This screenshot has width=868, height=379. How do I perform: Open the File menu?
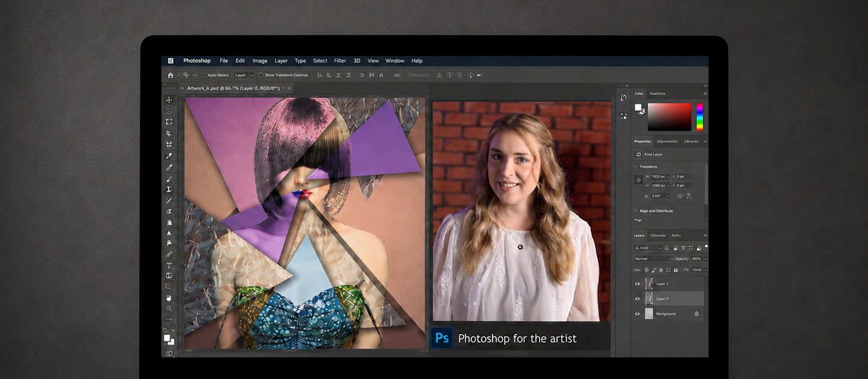(224, 61)
